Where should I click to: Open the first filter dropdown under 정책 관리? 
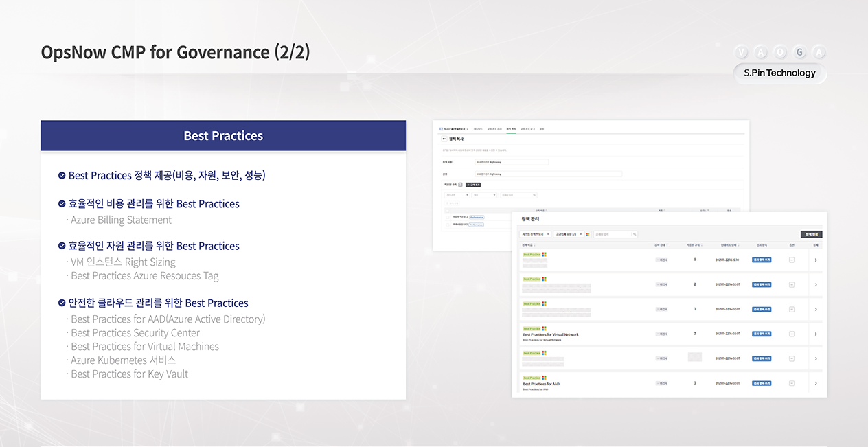coord(536,234)
